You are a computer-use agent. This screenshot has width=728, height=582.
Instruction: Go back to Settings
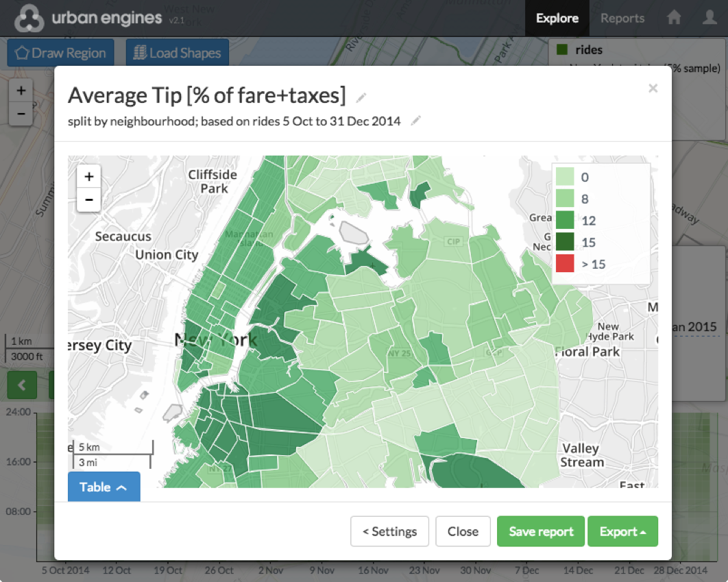click(x=389, y=531)
